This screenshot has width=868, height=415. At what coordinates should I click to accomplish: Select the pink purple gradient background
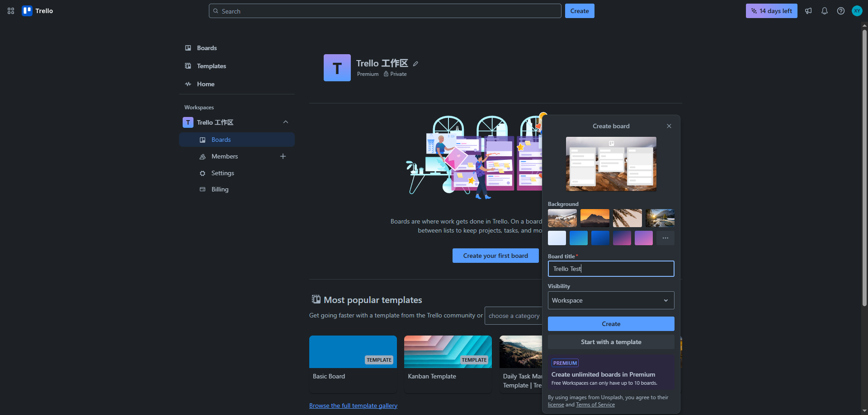click(x=644, y=238)
